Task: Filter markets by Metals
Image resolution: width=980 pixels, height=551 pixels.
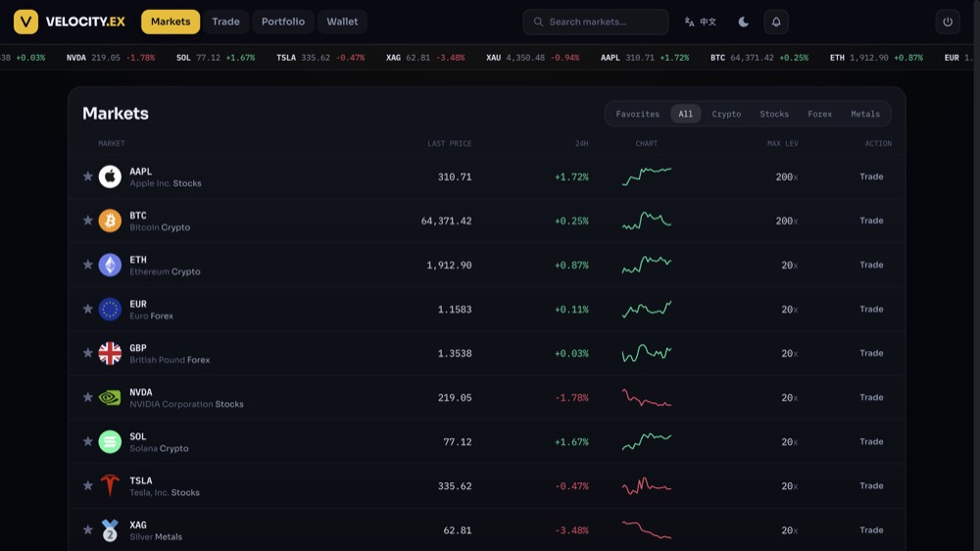Action: (x=865, y=114)
